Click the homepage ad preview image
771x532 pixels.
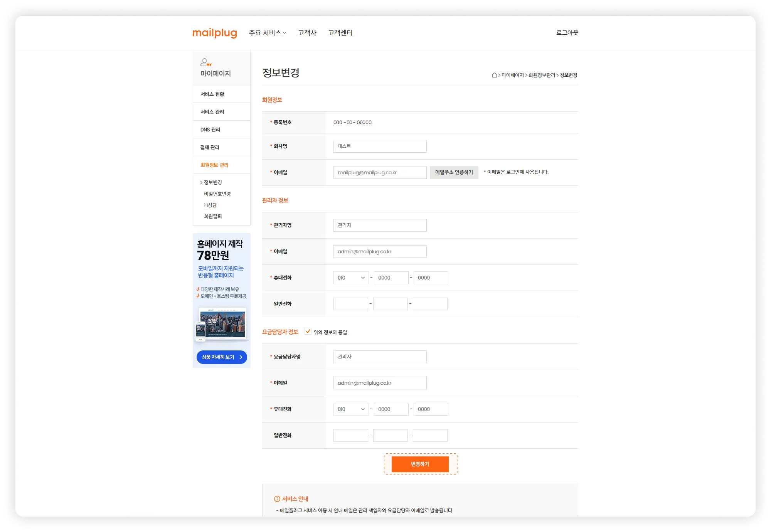pos(222,324)
